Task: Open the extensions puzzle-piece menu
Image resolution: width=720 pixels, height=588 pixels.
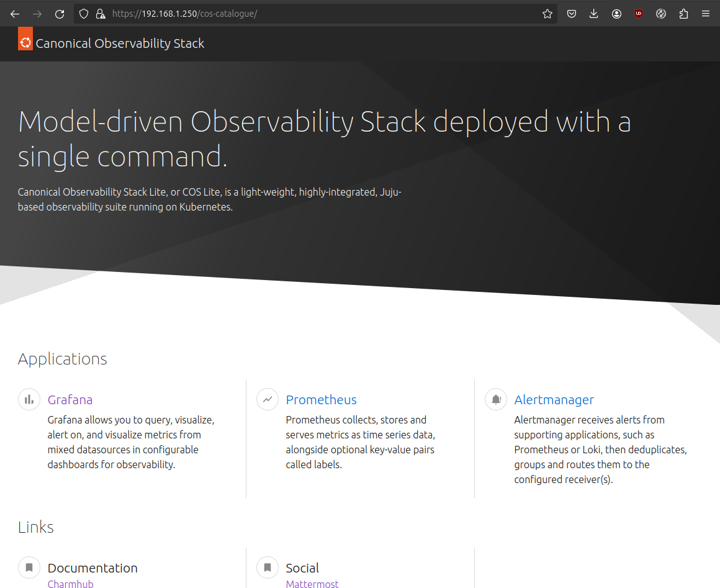Action: [x=683, y=14]
